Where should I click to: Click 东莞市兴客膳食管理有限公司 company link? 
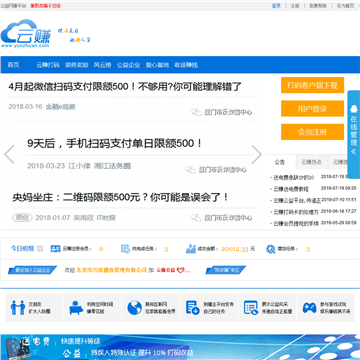point(112,270)
